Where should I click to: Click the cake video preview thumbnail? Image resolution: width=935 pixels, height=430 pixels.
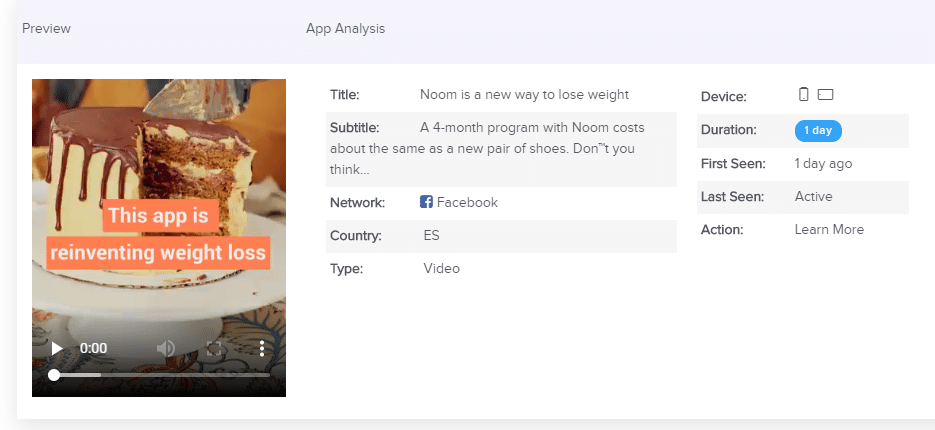click(x=159, y=238)
